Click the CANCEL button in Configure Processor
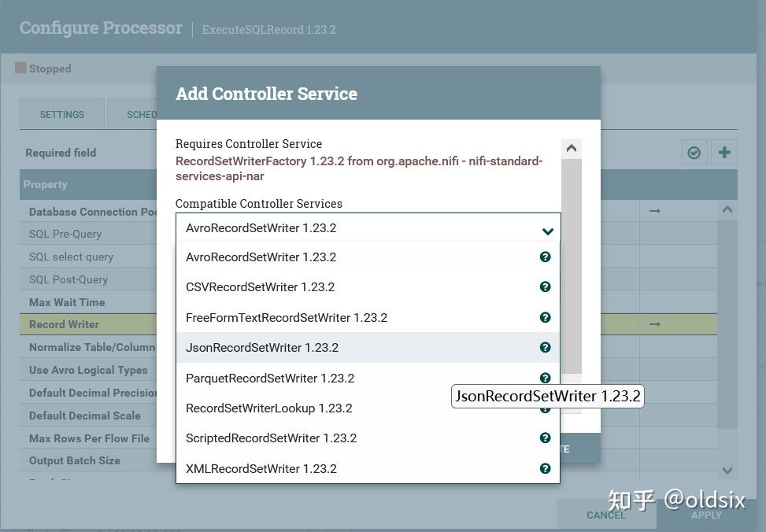Viewport: 766px width, 532px height. [605, 515]
